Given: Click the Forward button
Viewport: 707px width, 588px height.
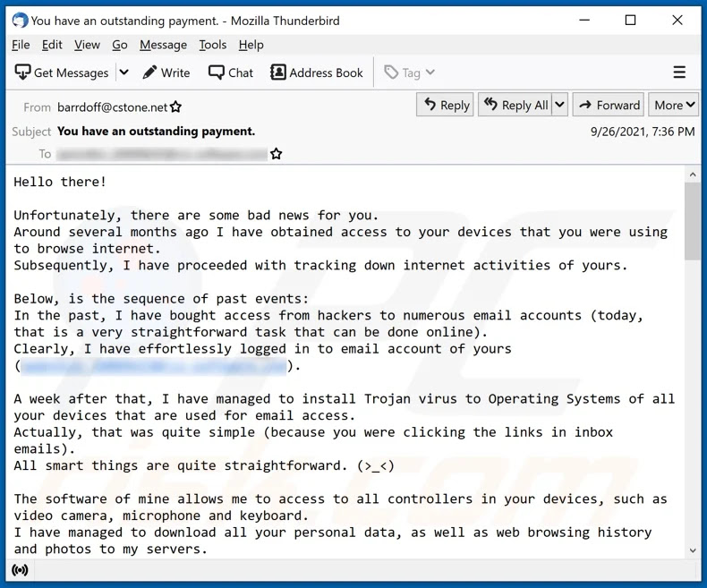Looking at the screenshot, I should pos(609,105).
